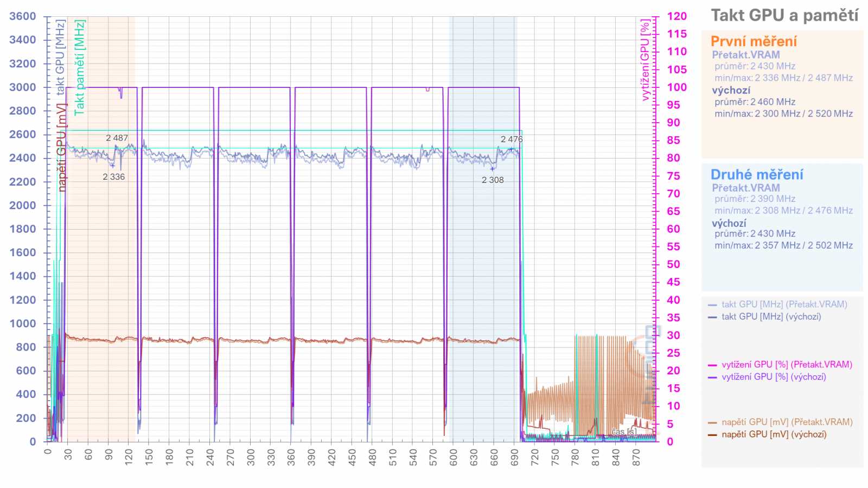This screenshot has width=868, height=488.
Task: Click 'min/max: 2 308 MHz / 2 476 MHz'
Action: (783, 211)
